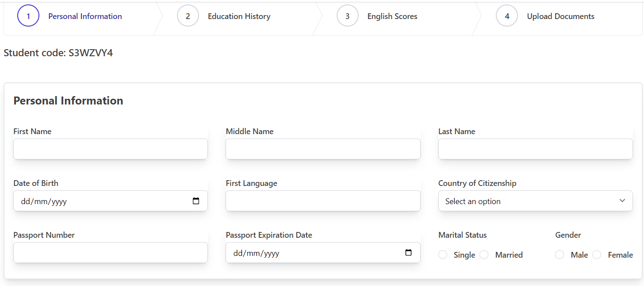Open the Country of Citizenship dropdown

click(536, 201)
